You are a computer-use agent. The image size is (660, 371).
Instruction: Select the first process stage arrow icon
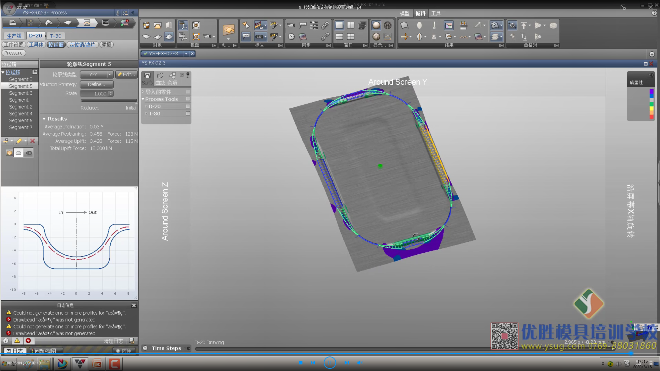click(x=12, y=23)
